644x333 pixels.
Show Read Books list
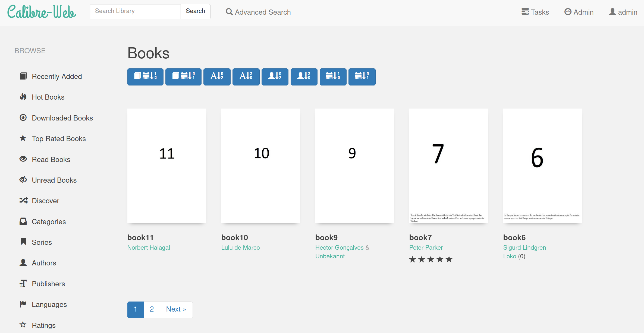(x=51, y=159)
